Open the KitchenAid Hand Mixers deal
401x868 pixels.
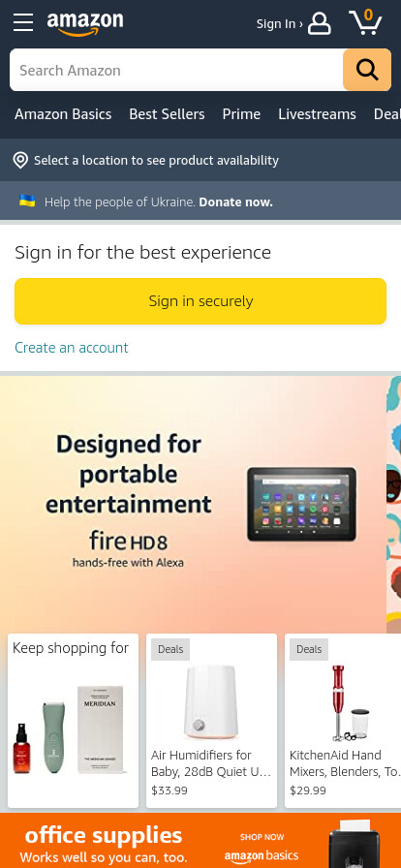click(x=343, y=721)
